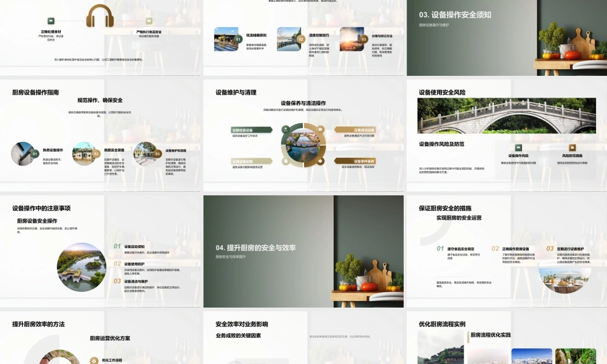The image size is (607, 364).
Task: Click the 业务成败的关键因素 heading
Action: [239, 335]
